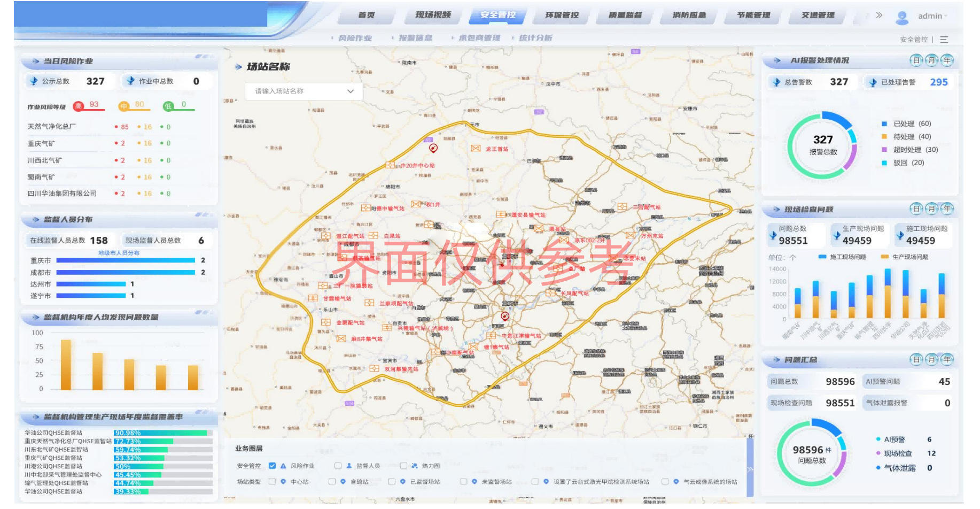Click the orange 中 risk level badge

coord(124,106)
